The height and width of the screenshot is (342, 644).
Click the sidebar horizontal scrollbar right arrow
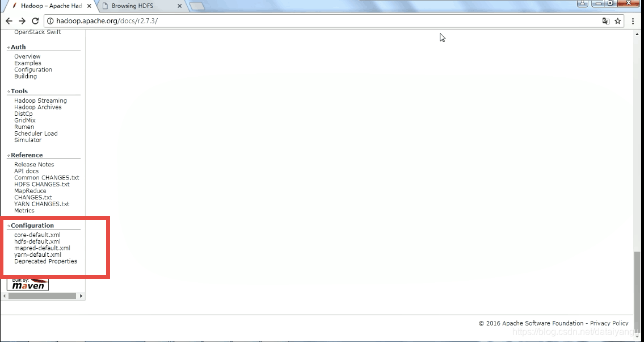tap(81, 296)
